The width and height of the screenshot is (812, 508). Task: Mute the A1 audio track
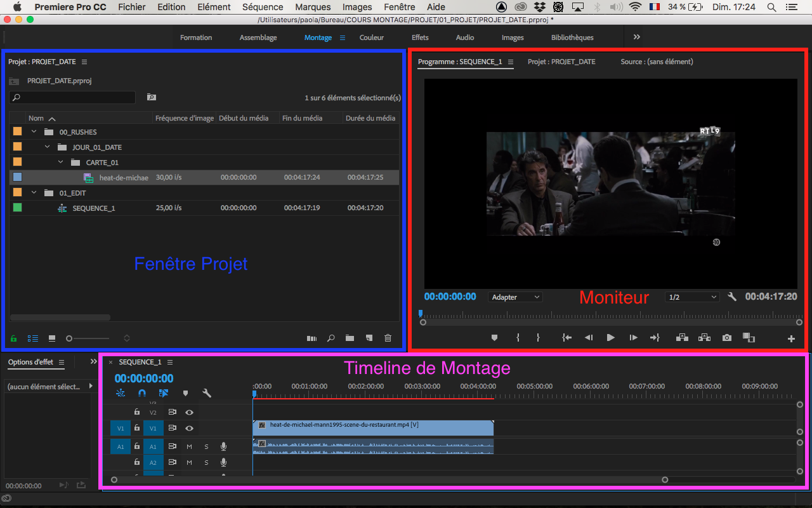tap(189, 447)
